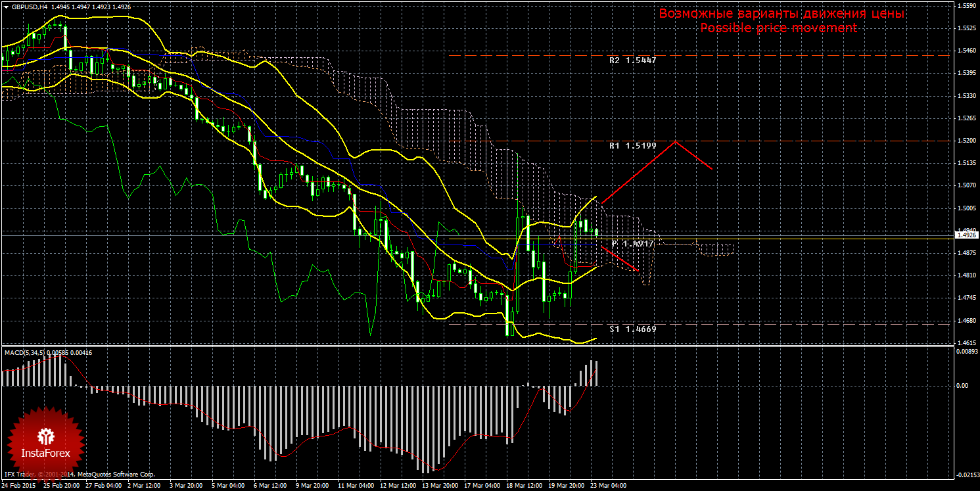Click the S1 1.4669 support label
980x491 pixels.
point(632,328)
